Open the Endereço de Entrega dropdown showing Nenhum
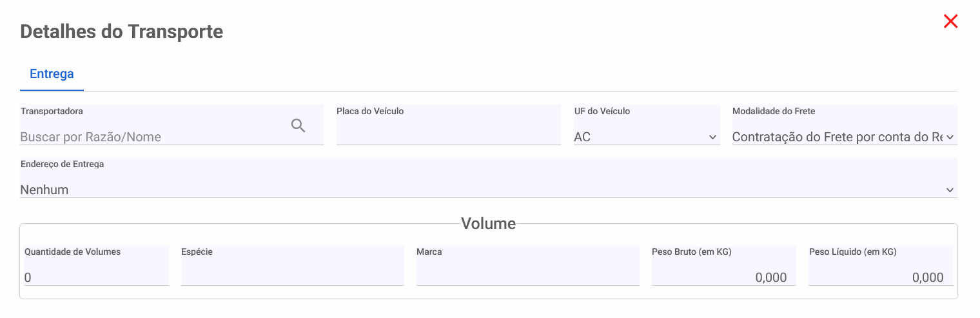Viewport: 980px width, 318px height. (x=489, y=177)
